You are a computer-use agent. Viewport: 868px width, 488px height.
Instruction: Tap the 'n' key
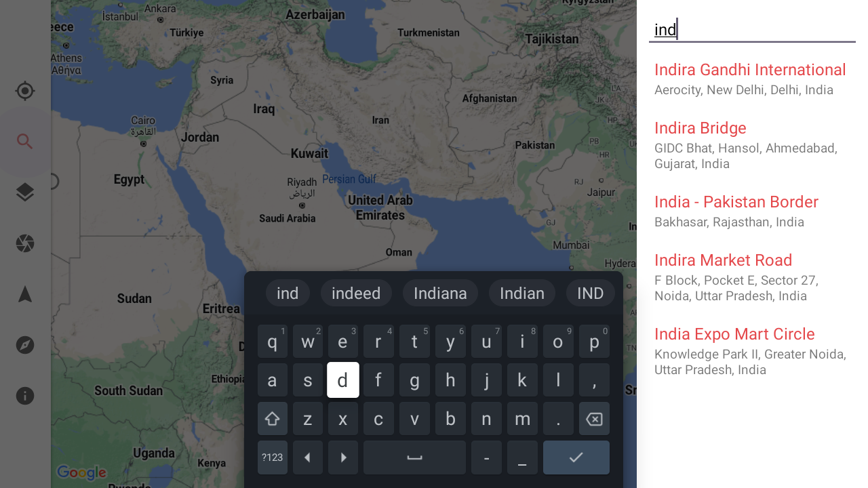(x=486, y=419)
